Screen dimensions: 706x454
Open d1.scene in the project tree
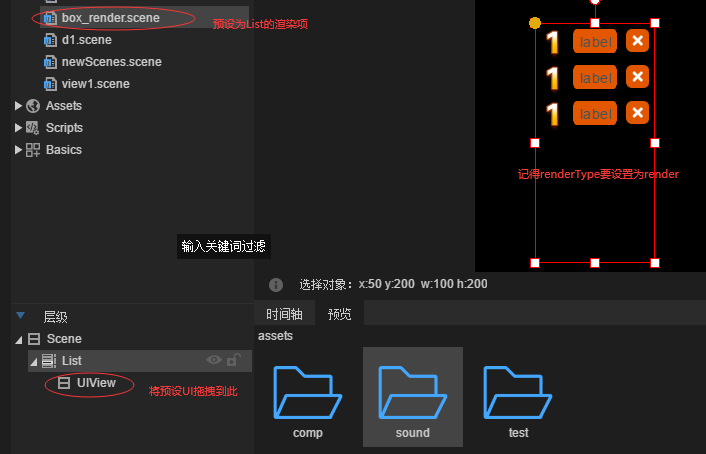tap(86, 40)
